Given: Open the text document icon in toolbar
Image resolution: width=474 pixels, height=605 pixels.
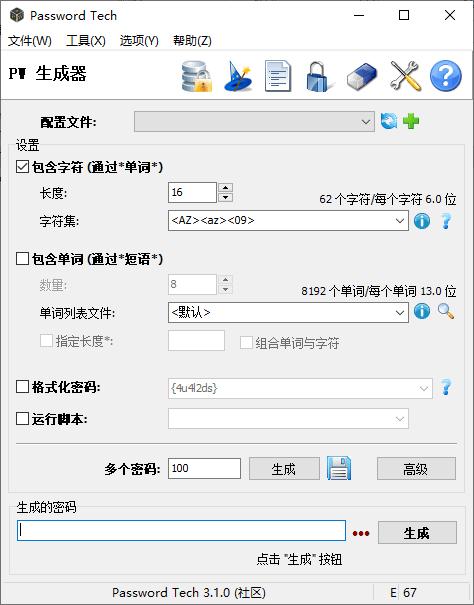Looking at the screenshot, I should point(278,76).
